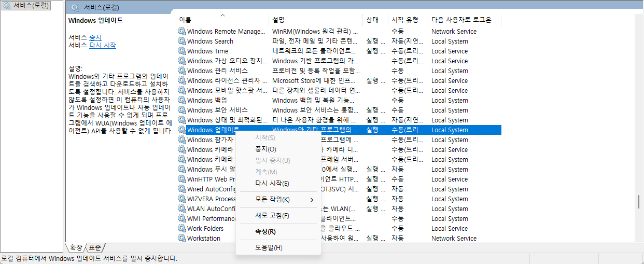
Task: Sort by the 상태 column header
Action: pos(375,20)
